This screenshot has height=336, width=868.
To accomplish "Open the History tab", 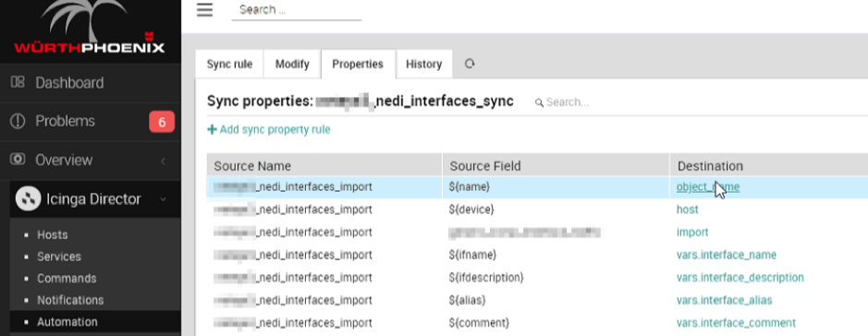I will [424, 64].
